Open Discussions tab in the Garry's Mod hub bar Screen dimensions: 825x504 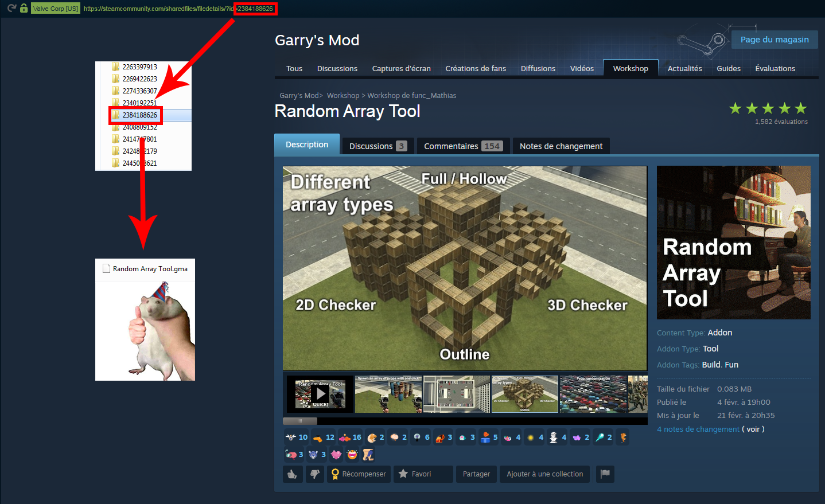pyautogui.click(x=337, y=68)
